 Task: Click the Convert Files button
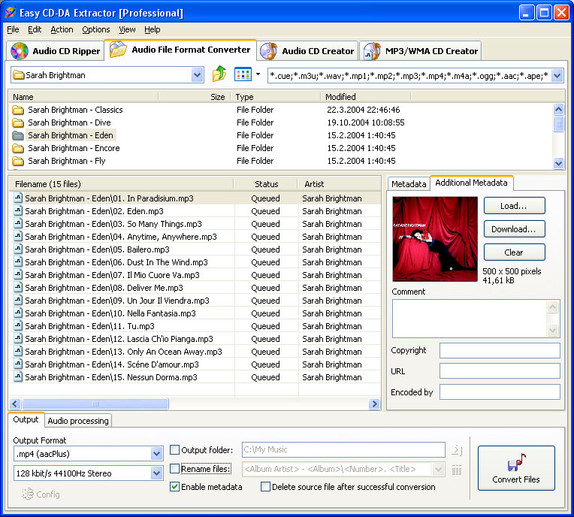[516, 468]
